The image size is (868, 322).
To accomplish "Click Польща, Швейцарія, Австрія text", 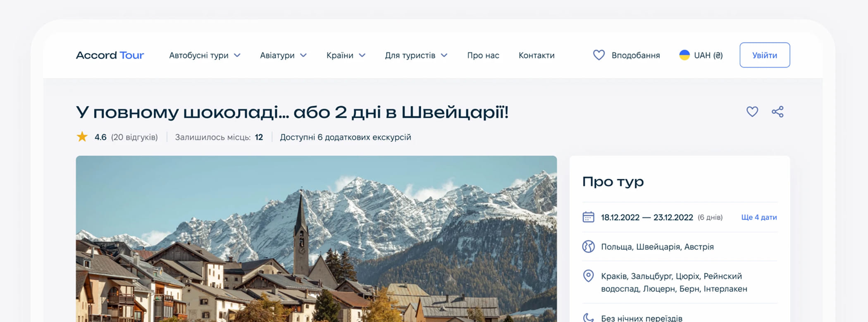I will click(657, 247).
